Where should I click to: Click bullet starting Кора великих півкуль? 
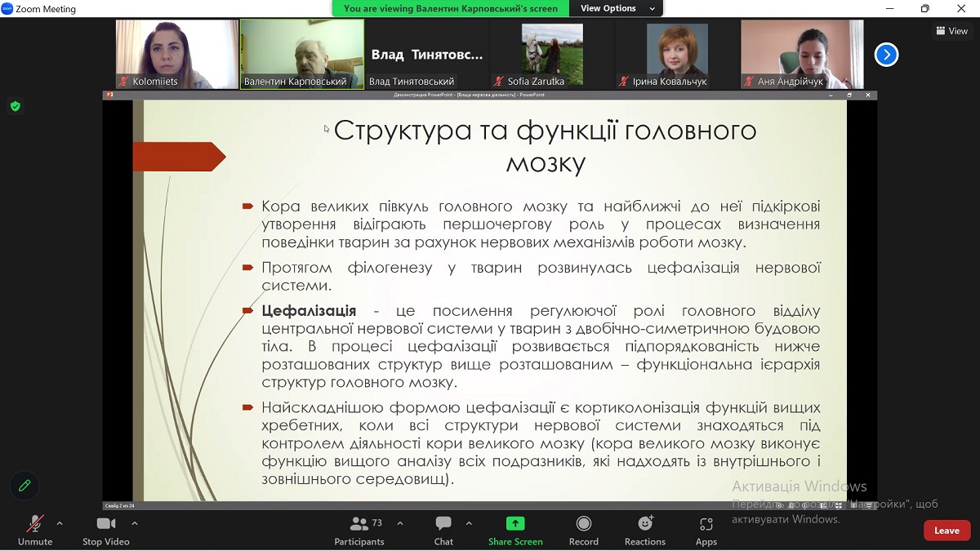click(541, 224)
